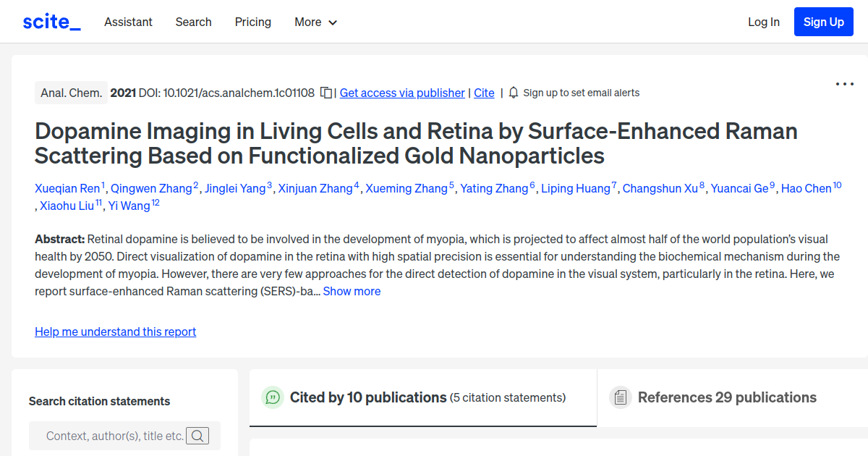Image resolution: width=868 pixels, height=456 pixels.
Task: View the Pricing page
Action: 252,22
